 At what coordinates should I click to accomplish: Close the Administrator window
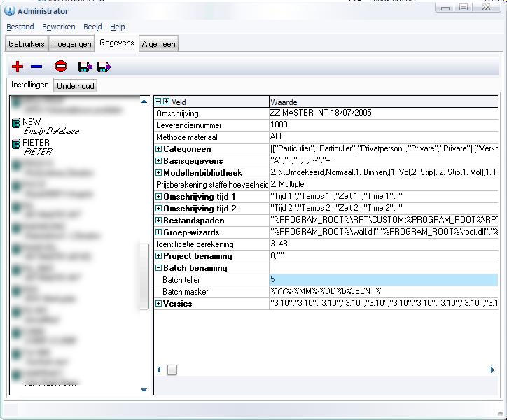[486, 8]
